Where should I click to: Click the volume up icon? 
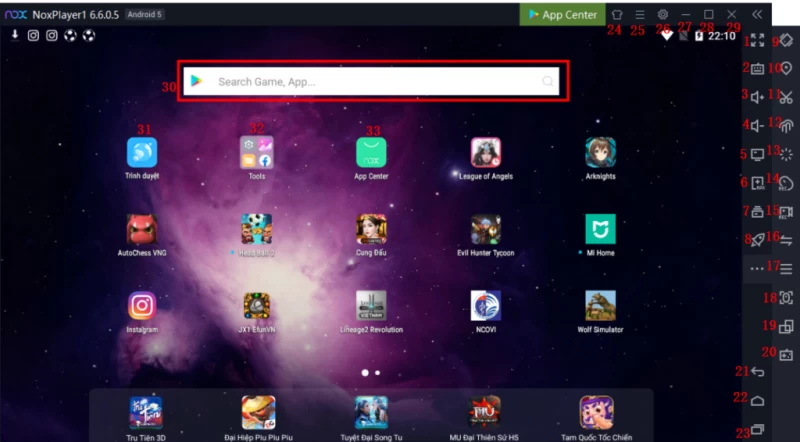tap(758, 97)
